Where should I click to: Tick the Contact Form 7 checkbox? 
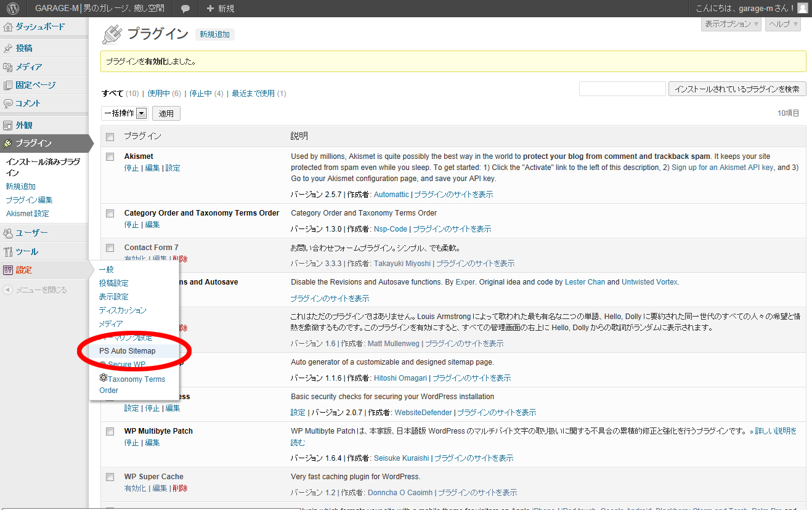tap(110, 248)
